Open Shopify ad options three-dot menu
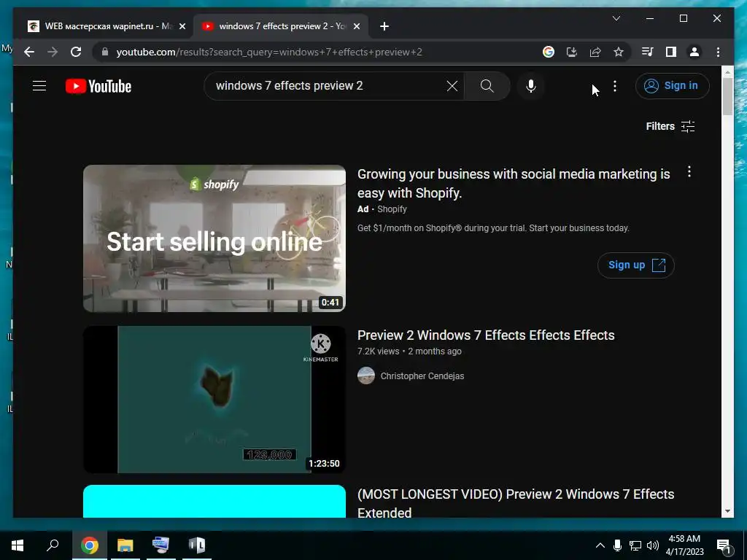The width and height of the screenshot is (747, 560). [689, 172]
